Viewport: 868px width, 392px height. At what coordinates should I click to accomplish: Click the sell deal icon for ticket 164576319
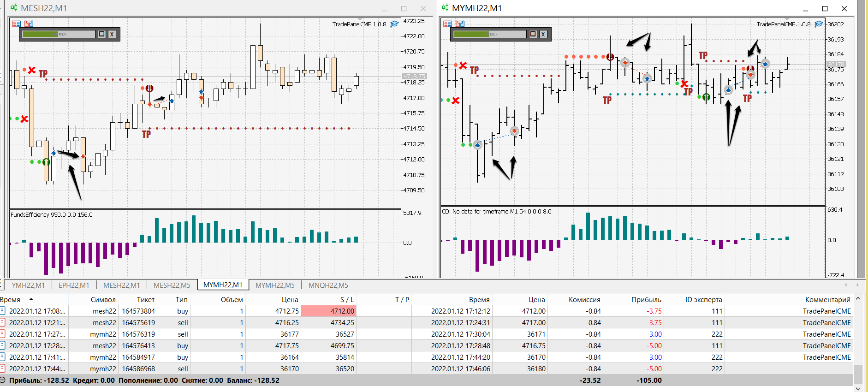tap(3, 334)
